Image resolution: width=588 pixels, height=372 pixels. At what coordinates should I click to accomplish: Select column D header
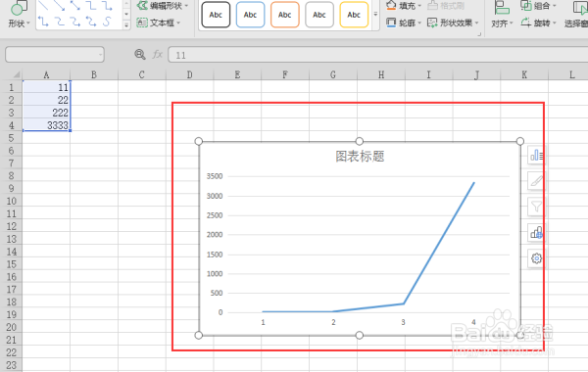coord(189,74)
